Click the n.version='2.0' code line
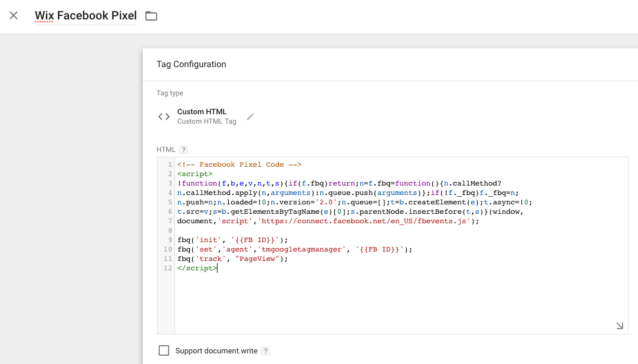 coord(354,202)
